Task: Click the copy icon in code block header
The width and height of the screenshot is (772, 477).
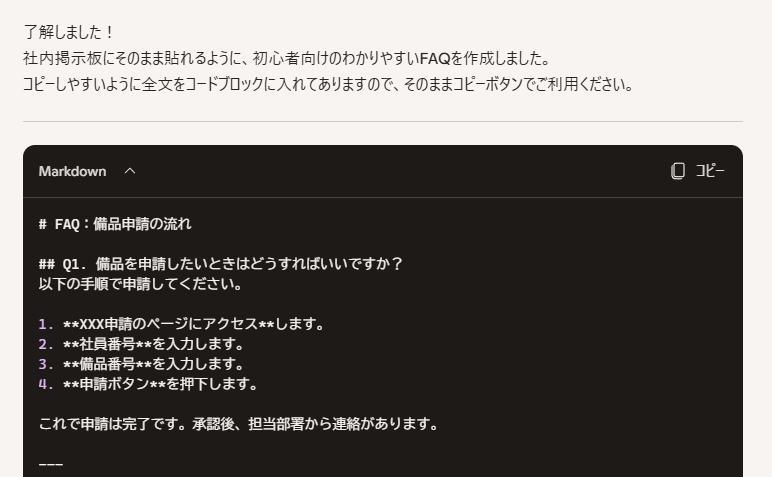Action: [x=678, y=171]
